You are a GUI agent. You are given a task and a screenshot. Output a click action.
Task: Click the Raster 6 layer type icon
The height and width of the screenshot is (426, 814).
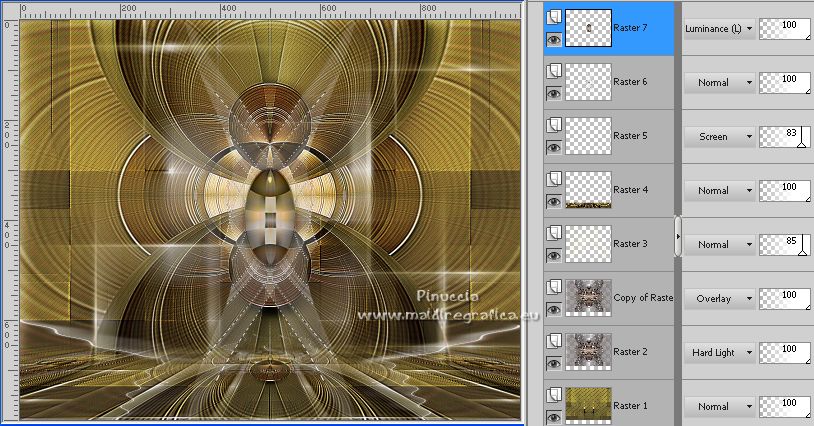pyautogui.click(x=554, y=71)
